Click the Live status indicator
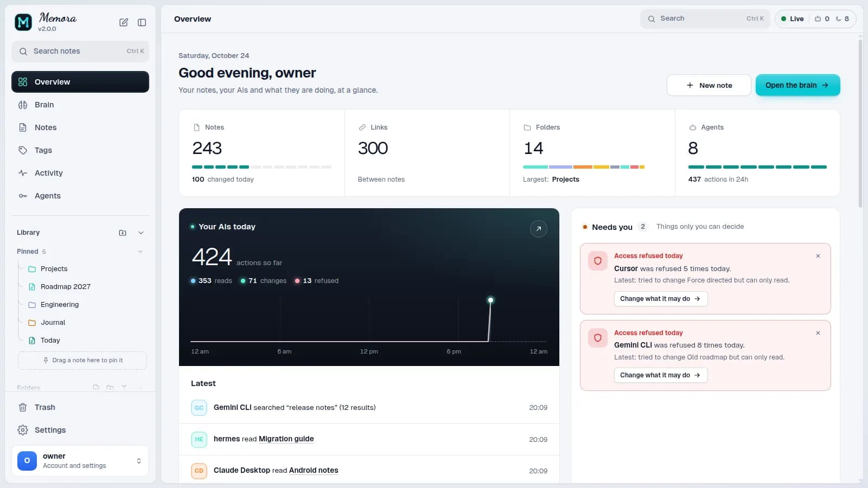Screen dimensions: 868x488 [x=793, y=18]
